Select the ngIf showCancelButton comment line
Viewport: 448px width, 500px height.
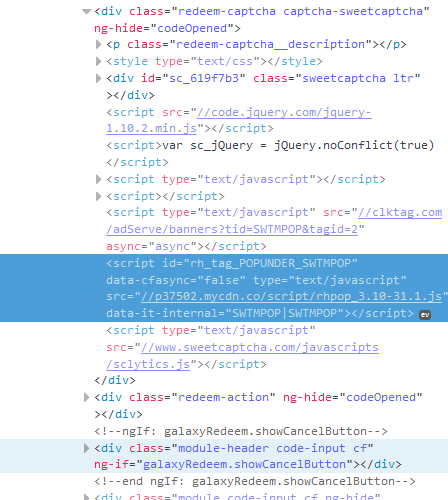tap(241, 431)
